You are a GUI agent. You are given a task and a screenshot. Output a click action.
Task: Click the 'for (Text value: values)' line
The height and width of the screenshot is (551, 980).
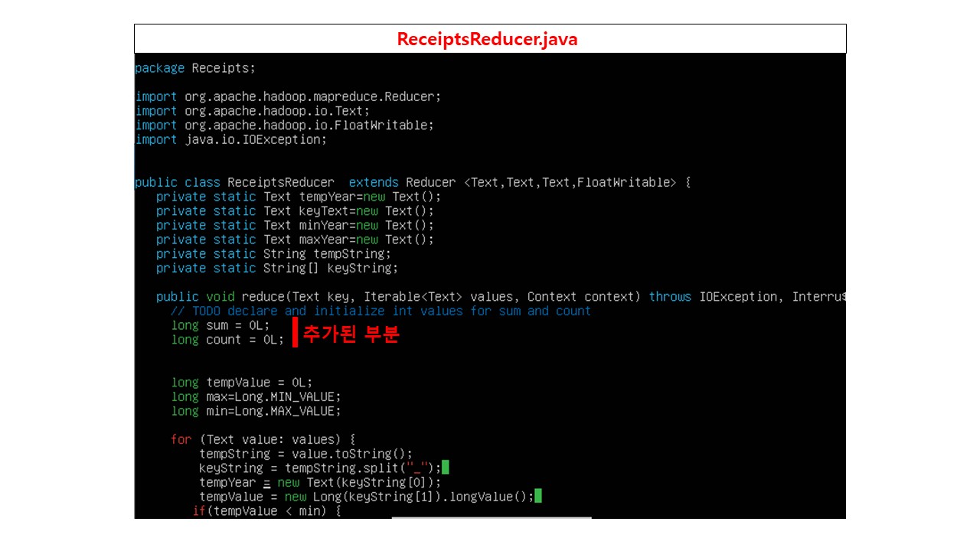click(x=263, y=440)
